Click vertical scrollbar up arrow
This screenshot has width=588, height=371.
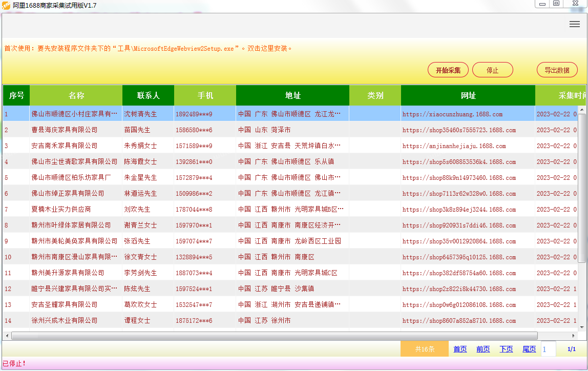582,110
